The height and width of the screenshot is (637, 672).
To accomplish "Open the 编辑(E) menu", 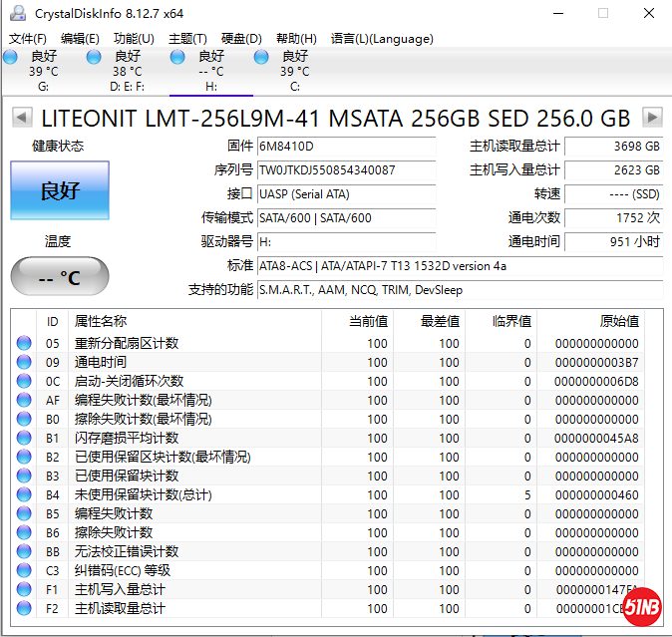I will click(80, 39).
